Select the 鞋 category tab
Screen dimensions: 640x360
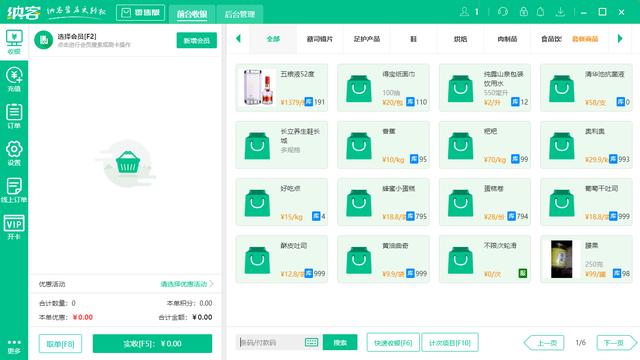[x=413, y=39]
